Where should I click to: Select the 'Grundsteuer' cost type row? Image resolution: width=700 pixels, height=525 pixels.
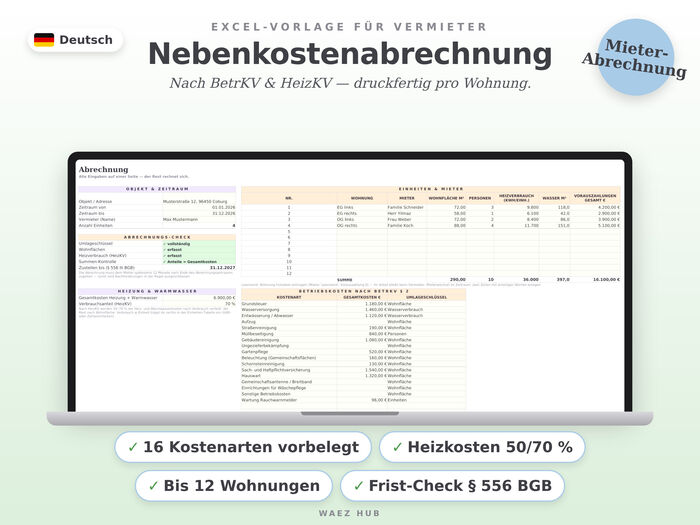354,304
